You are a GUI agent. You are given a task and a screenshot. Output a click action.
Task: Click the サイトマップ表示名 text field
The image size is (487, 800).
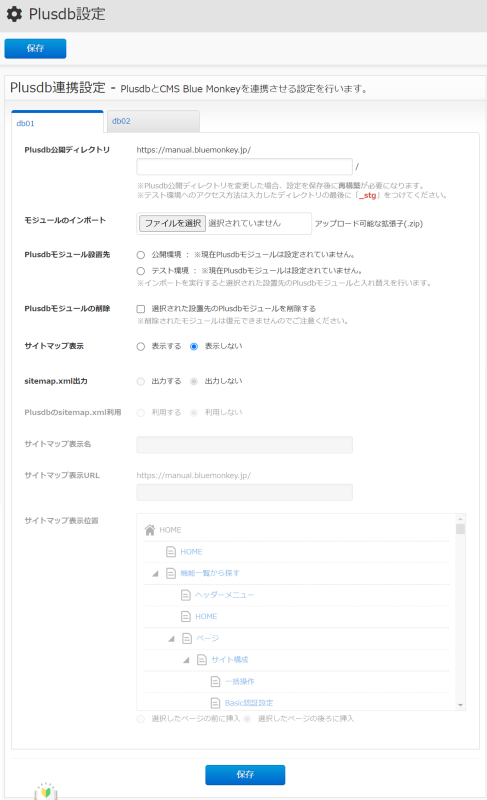point(244,445)
